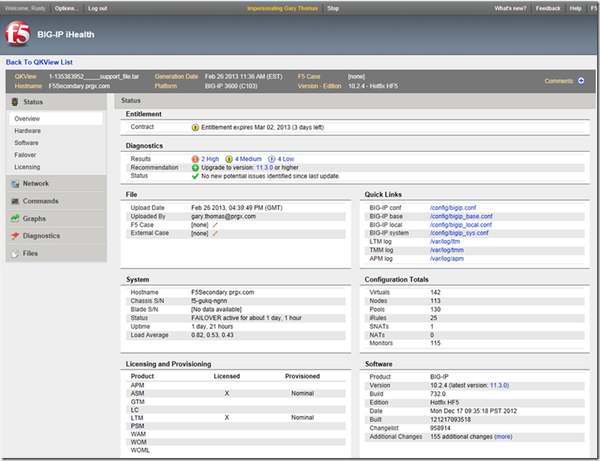Select Hardware under Status
Viewport: 600px width, 461px height.
click(x=28, y=131)
